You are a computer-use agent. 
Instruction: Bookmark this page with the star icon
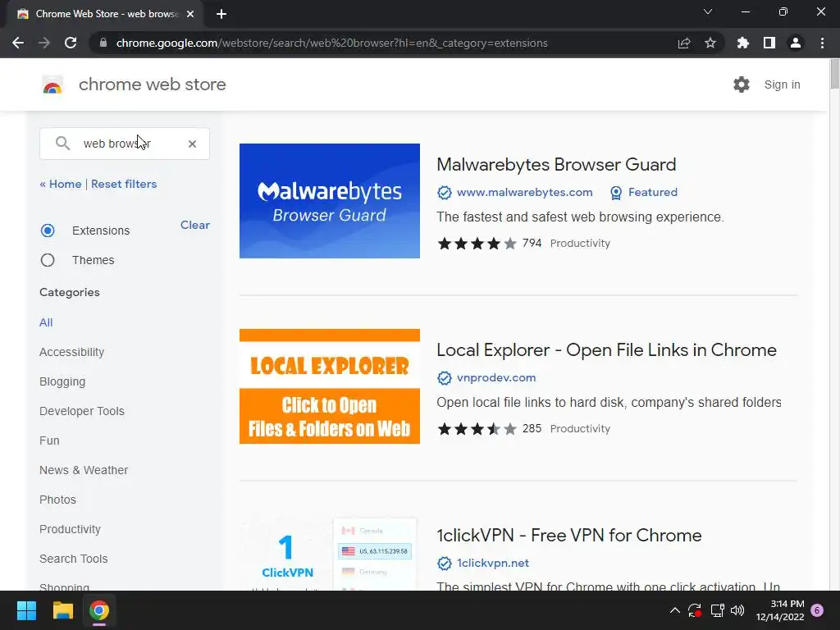(x=710, y=43)
